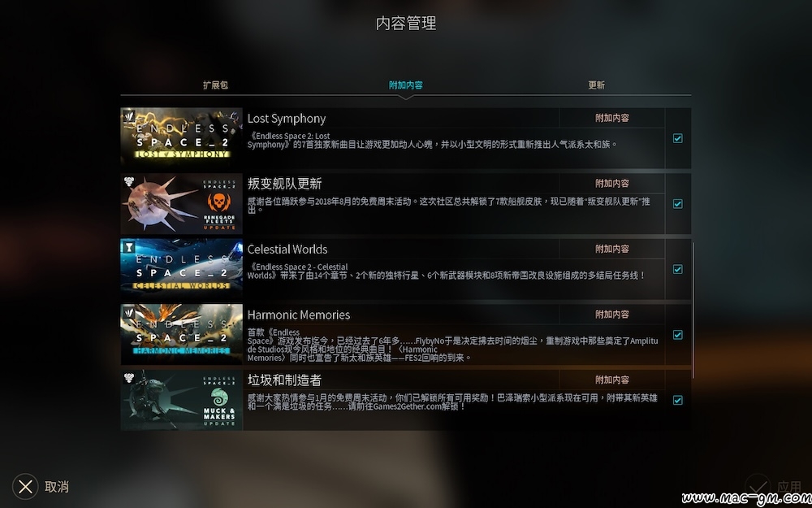Viewport: 812px width, 508px height.
Task: Open the Celestial Worlds banner thumbnail
Action: [181, 269]
